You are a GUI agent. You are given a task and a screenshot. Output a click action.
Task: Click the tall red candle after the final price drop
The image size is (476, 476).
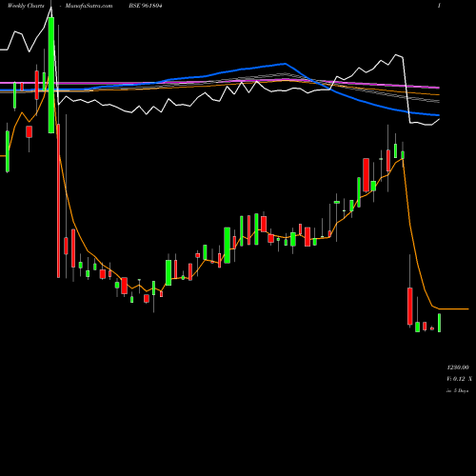tap(410, 307)
